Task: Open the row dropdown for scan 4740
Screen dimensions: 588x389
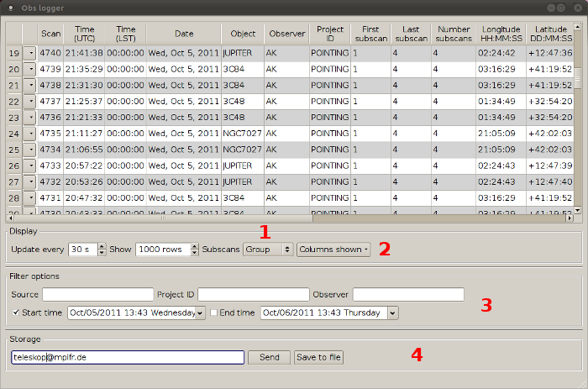Action: pos(29,53)
